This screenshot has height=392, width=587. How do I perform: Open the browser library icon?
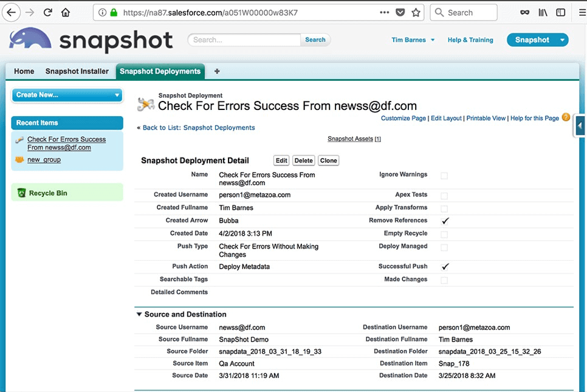pyautogui.click(x=543, y=13)
